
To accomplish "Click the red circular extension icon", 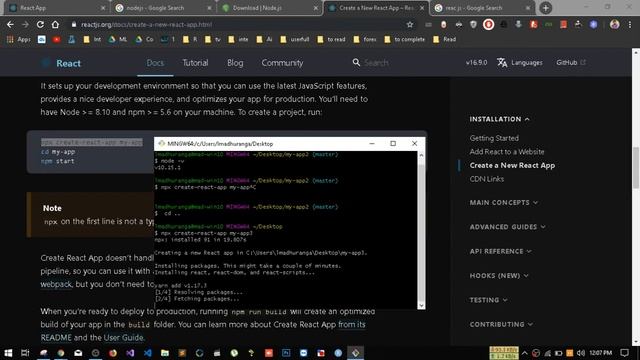I will (489, 24).
